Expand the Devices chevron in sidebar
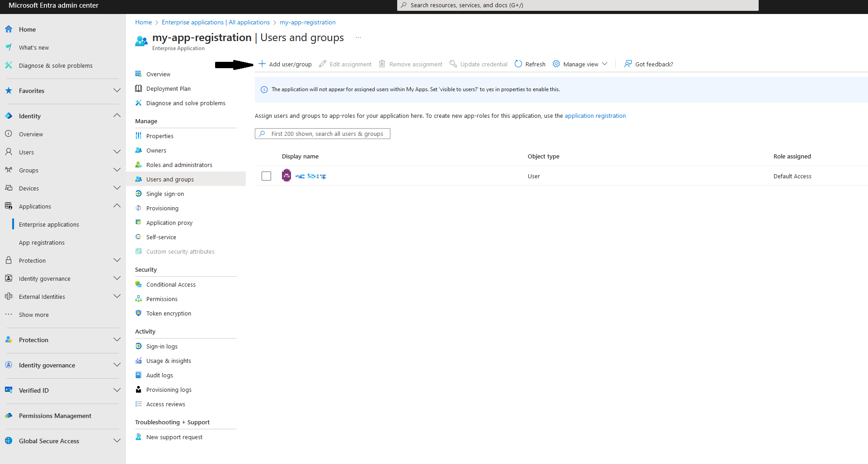Image resolution: width=868 pixels, height=464 pixels. pos(117,188)
